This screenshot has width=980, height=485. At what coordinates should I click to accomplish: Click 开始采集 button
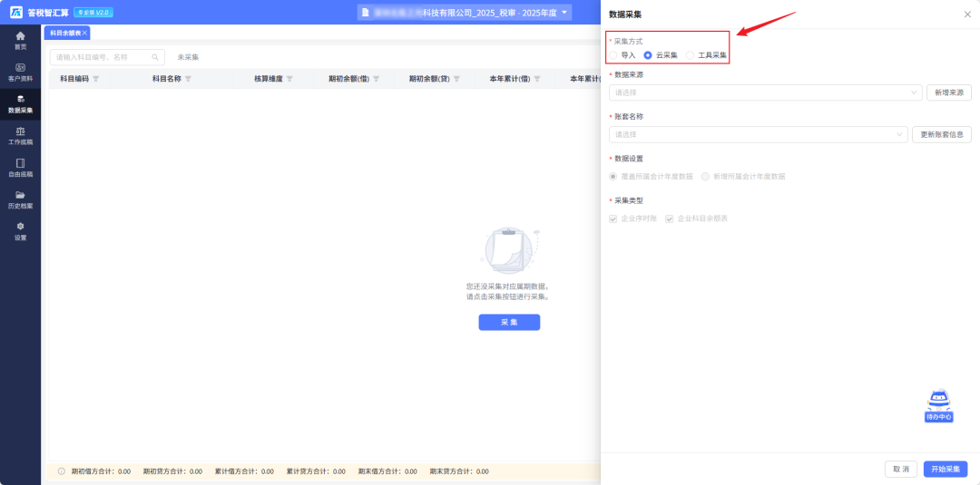point(945,469)
